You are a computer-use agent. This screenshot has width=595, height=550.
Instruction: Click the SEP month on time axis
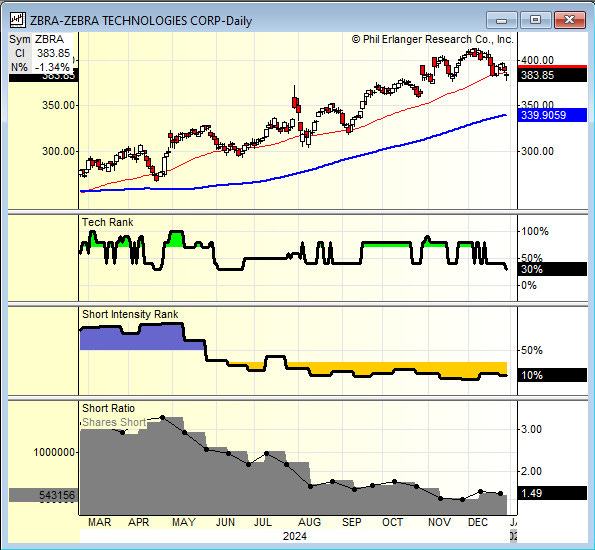click(x=351, y=522)
